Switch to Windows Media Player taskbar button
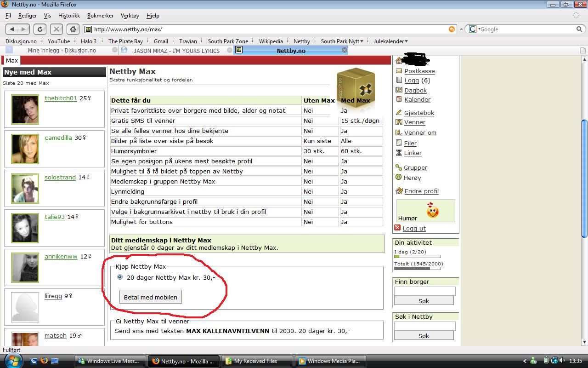This screenshot has height=368, width=588. pyautogui.click(x=331, y=361)
